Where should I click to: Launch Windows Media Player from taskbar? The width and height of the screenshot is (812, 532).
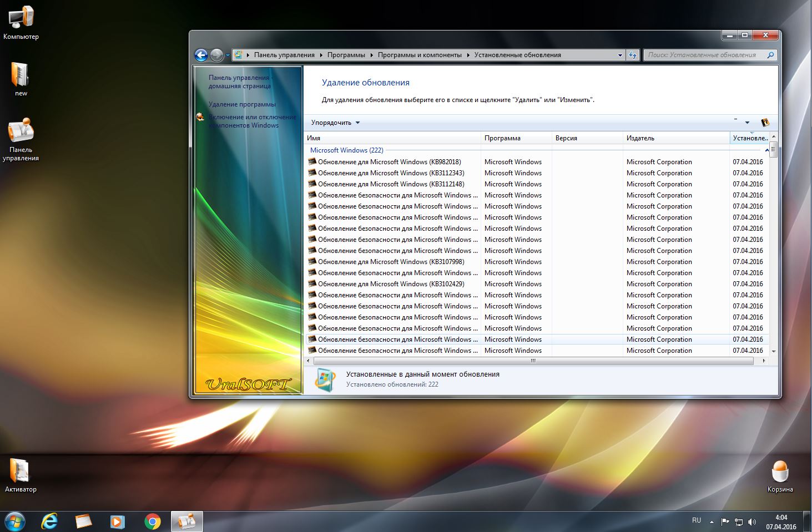(x=117, y=521)
